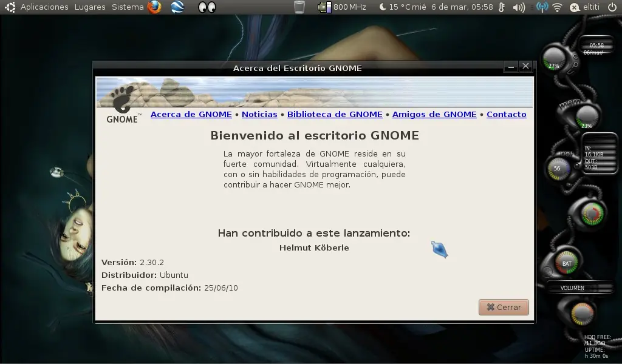
Task: Launch Google Earth from the top panel
Action: [177, 7]
